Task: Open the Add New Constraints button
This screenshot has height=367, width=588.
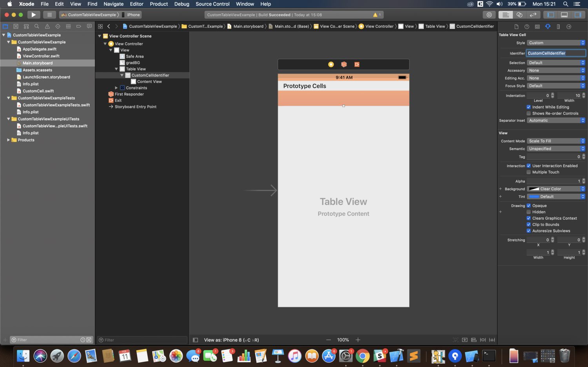Action: click(x=483, y=340)
